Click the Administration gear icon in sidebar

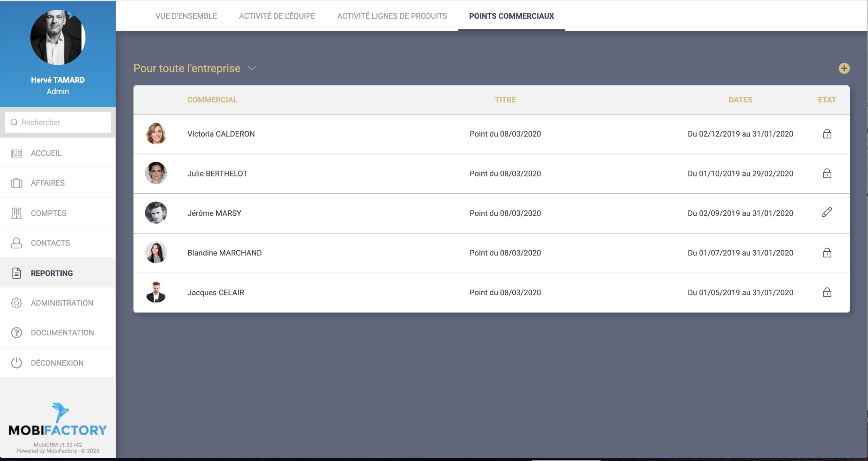(x=16, y=303)
